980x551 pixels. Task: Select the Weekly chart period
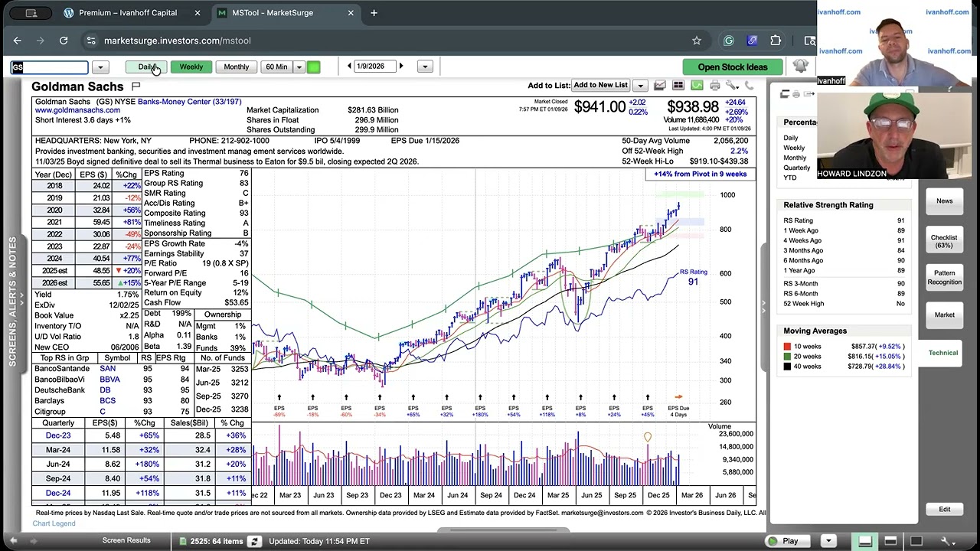point(191,67)
